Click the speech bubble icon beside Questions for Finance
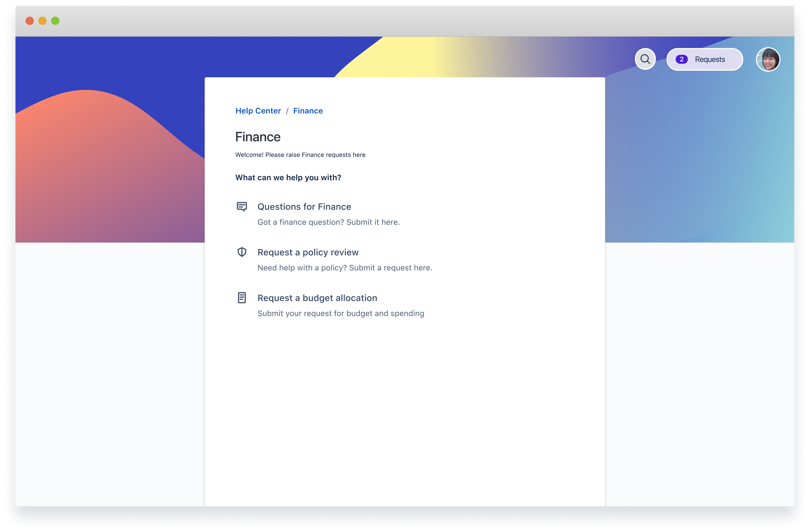Viewport: 810px width, 532px height. [x=242, y=206]
